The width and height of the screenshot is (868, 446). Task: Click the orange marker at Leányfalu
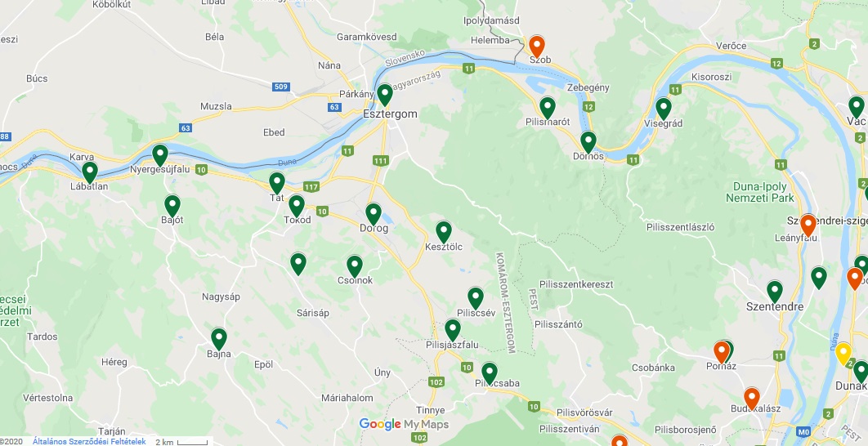pyautogui.click(x=808, y=225)
